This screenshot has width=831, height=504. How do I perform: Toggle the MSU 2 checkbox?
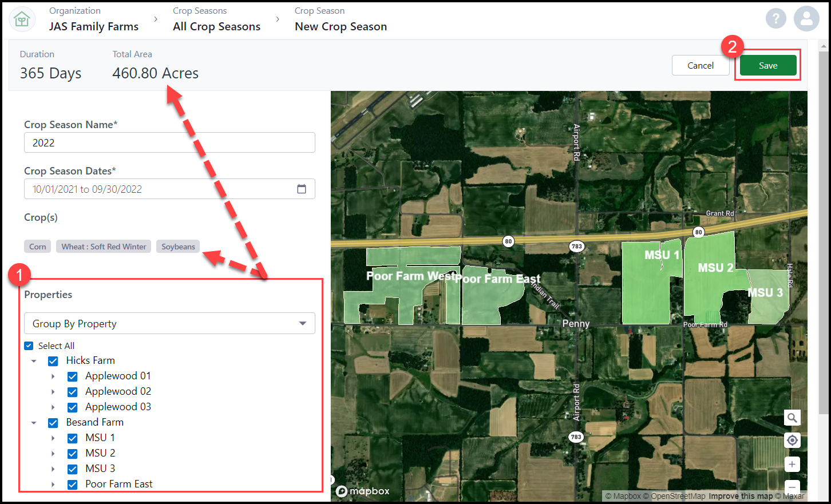coord(73,454)
